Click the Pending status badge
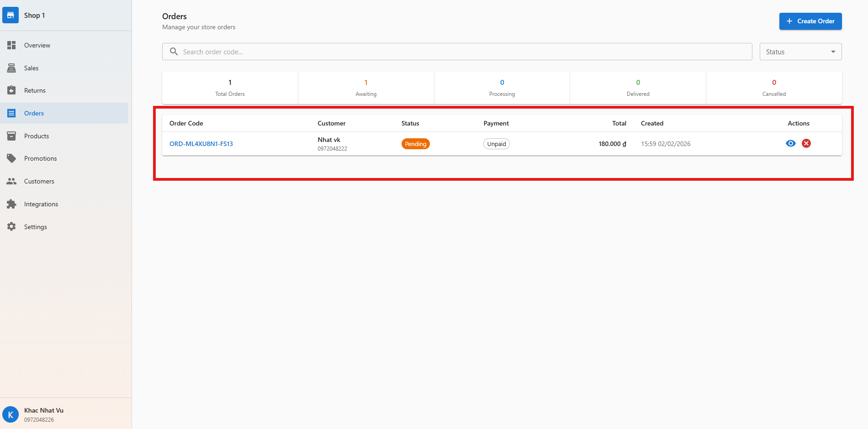Screen dimensions: 868x429 click(x=416, y=144)
